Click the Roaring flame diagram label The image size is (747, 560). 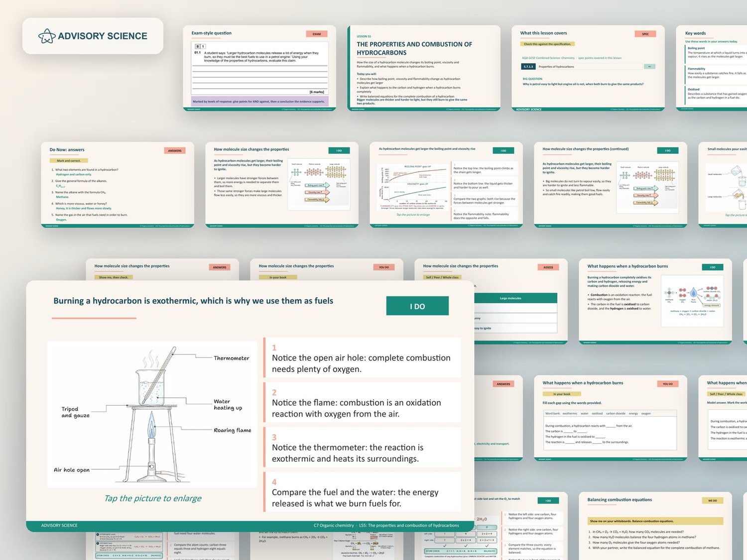[x=233, y=430]
